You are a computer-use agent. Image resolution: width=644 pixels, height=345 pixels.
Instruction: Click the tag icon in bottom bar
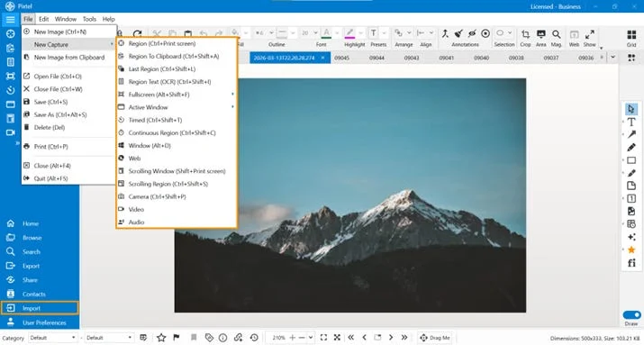(209, 338)
